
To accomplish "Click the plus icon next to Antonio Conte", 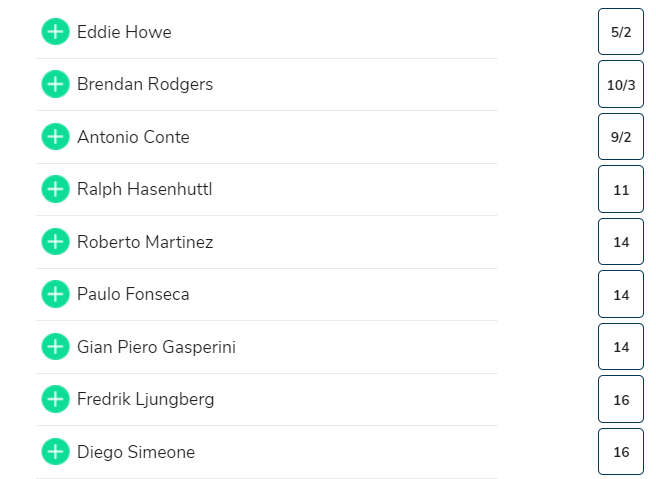I will tap(55, 137).
